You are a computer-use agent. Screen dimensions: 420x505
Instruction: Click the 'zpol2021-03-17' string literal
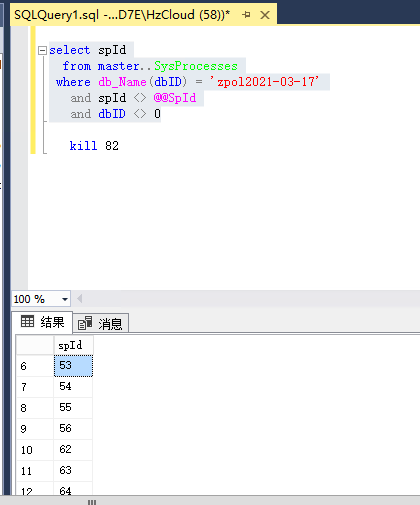264,82
